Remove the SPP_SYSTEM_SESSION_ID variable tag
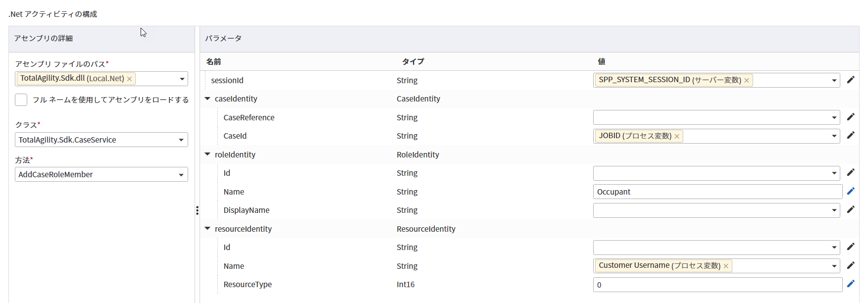Viewport: 868px width, 303px height. pos(747,80)
